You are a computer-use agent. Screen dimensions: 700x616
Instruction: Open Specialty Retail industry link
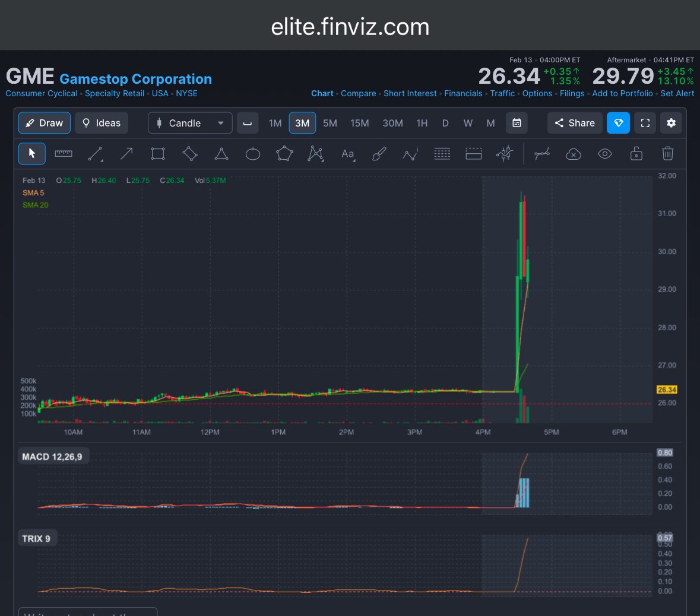[x=115, y=93]
